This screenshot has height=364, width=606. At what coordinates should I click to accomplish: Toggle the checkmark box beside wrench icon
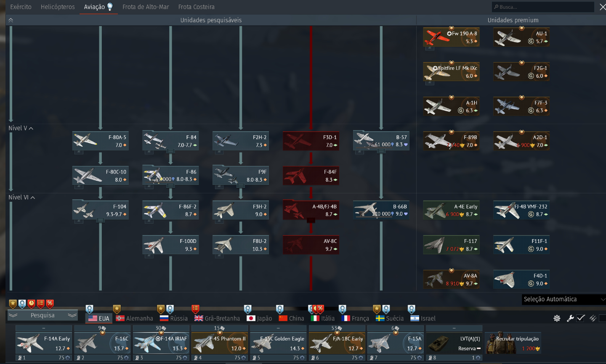581,318
